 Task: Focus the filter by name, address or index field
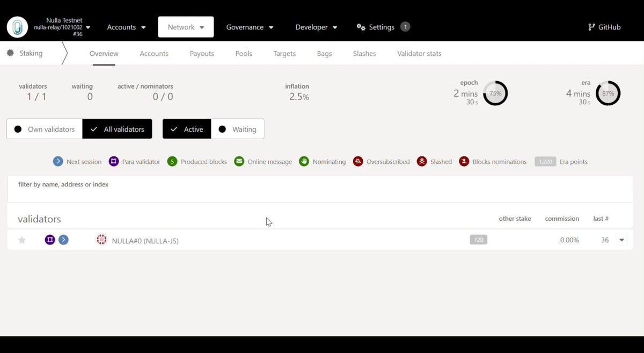click(x=320, y=189)
